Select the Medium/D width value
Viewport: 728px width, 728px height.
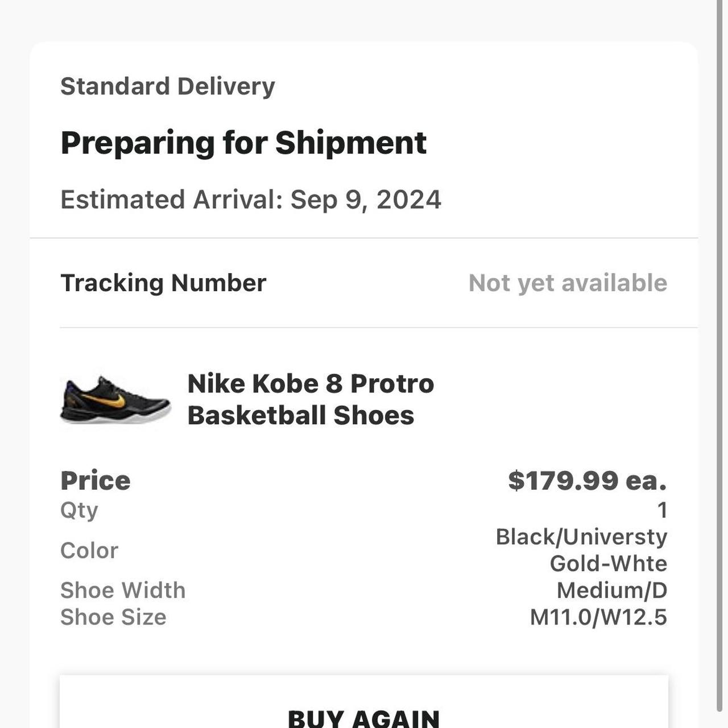coord(610,590)
